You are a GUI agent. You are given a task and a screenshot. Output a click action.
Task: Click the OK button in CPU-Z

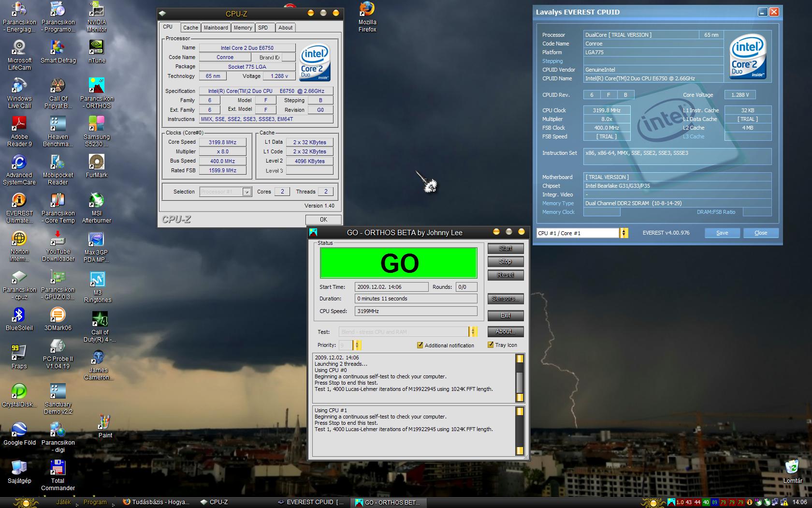323,220
